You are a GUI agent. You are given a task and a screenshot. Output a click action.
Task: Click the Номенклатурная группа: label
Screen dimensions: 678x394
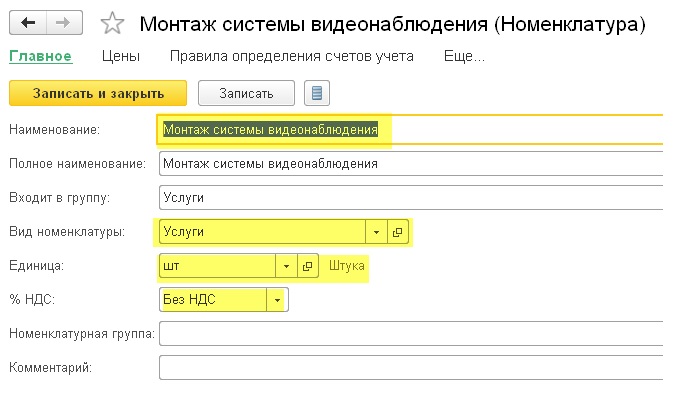[x=82, y=334]
